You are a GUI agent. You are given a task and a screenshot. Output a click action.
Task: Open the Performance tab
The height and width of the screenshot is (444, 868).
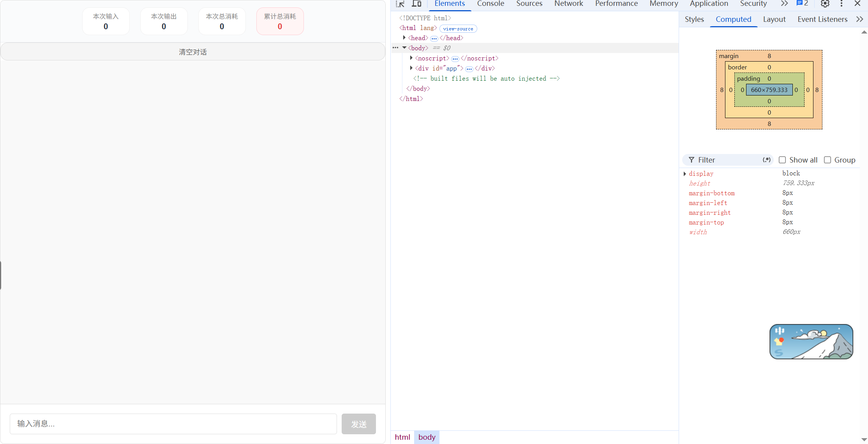point(616,4)
